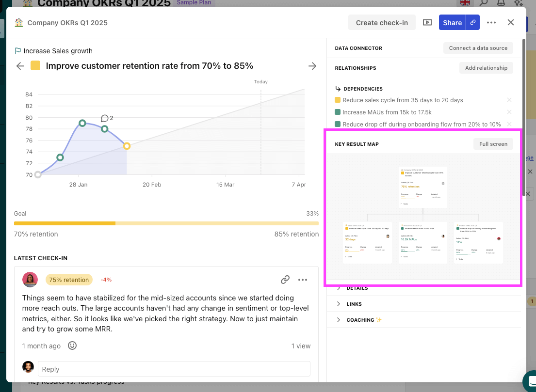Click the Sample Plan badge in background page
Image resolution: width=536 pixels, height=392 pixels.
pyautogui.click(x=194, y=3)
